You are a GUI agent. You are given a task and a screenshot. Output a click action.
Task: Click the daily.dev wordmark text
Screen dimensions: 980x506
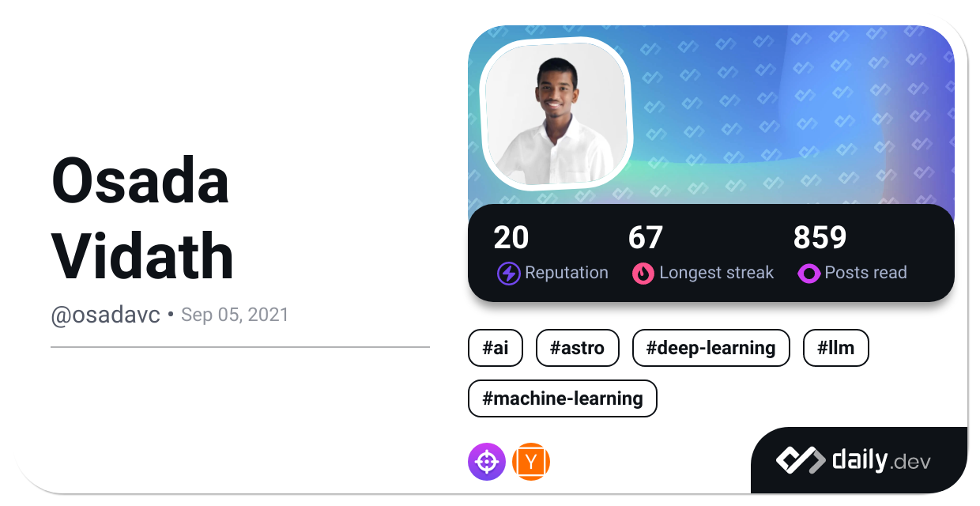click(x=881, y=460)
